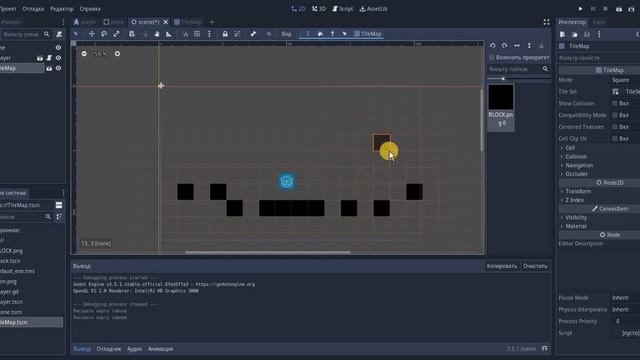Click the Очистить output button

pyautogui.click(x=535, y=266)
